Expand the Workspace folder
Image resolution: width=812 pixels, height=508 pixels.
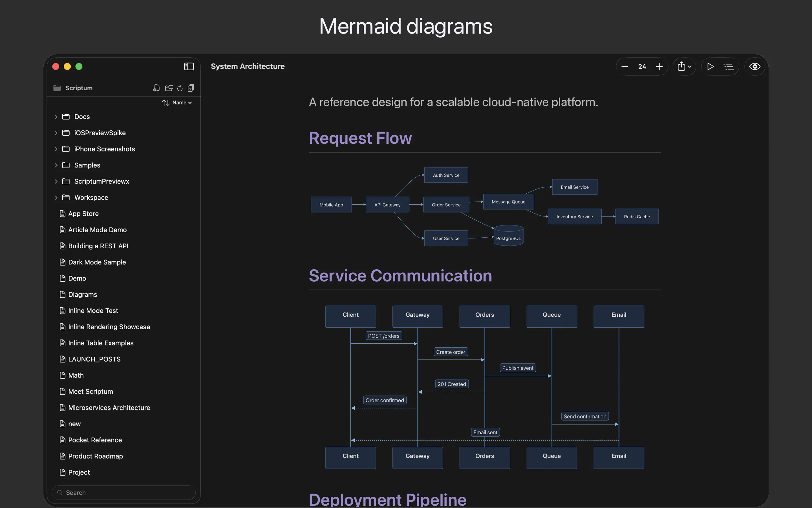tap(56, 198)
